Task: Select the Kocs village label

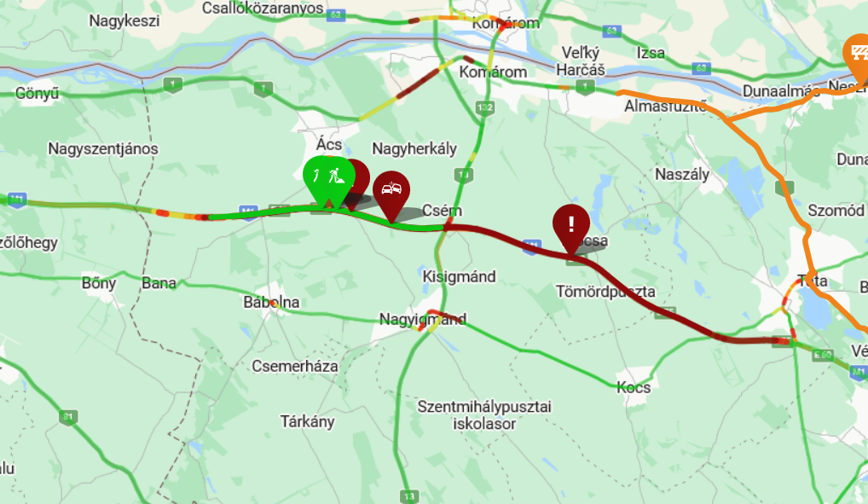Action: click(634, 387)
